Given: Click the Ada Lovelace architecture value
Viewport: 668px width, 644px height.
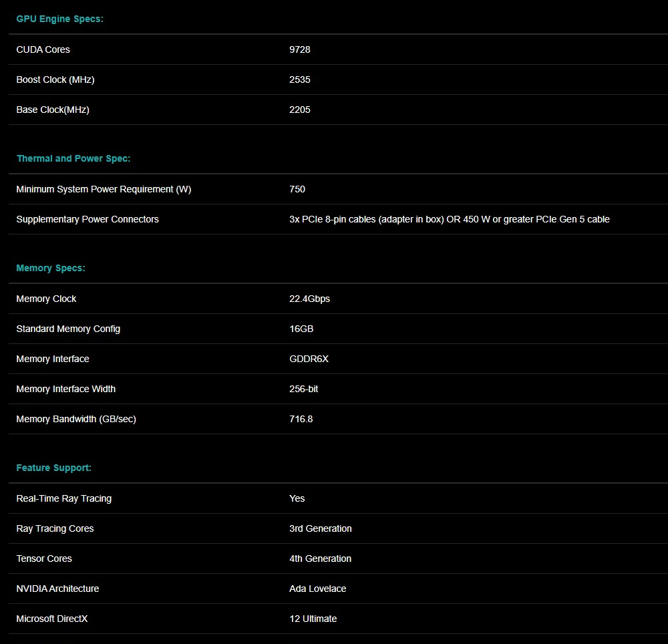Looking at the screenshot, I should tap(317, 589).
